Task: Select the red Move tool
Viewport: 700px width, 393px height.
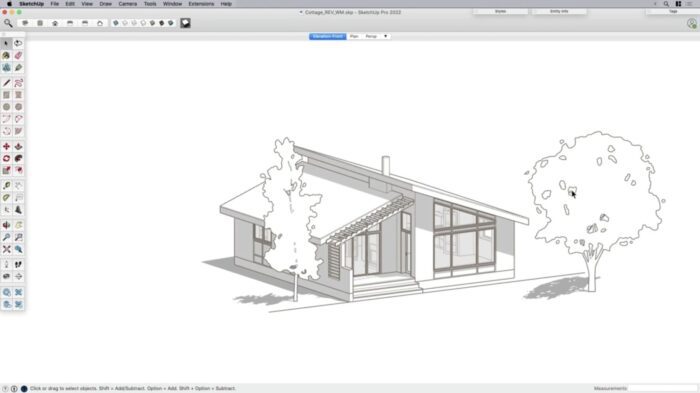Action: 6,146
